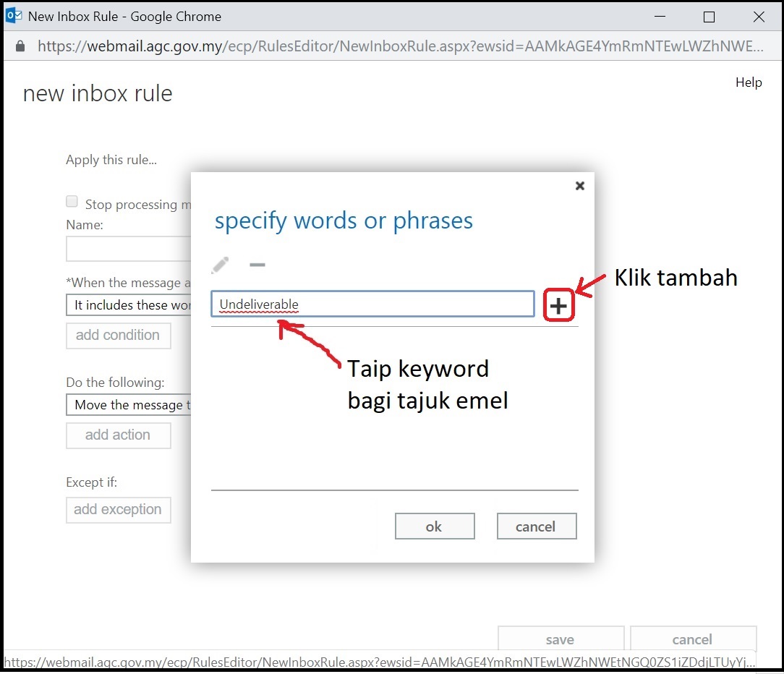Click the pencil edit icon
Viewport: 784px width, 674px height.
pyautogui.click(x=220, y=265)
